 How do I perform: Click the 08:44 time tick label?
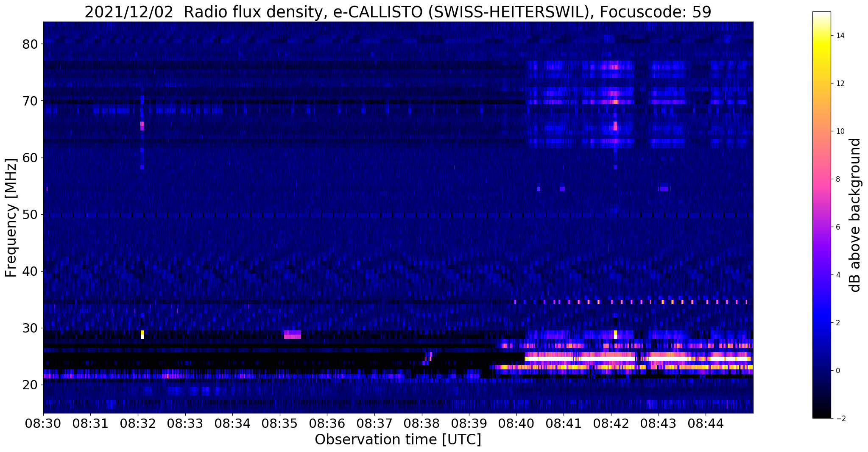pos(706,423)
